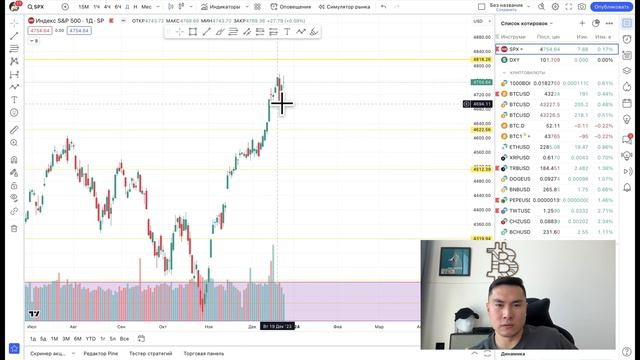This screenshot has height=360, width=640.
Task: Select the rectangle tool in floating drawing toolbar
Action: click(193, 32)
